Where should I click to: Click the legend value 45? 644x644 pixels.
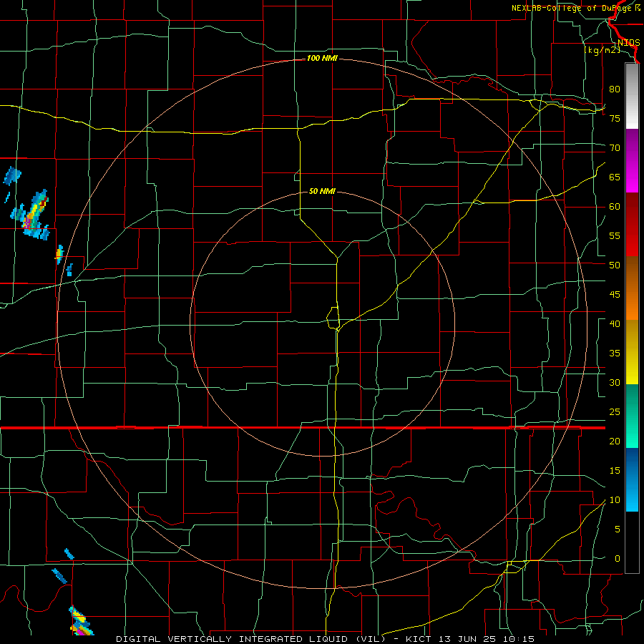[x=615, y=295]
